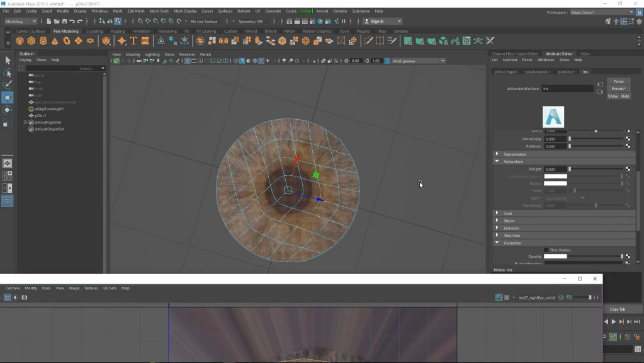Image resolution: width=644 pixels, height=363 pixels.
Task: Select the Rotate tool in the toolbox
Action: pos(8,110)
